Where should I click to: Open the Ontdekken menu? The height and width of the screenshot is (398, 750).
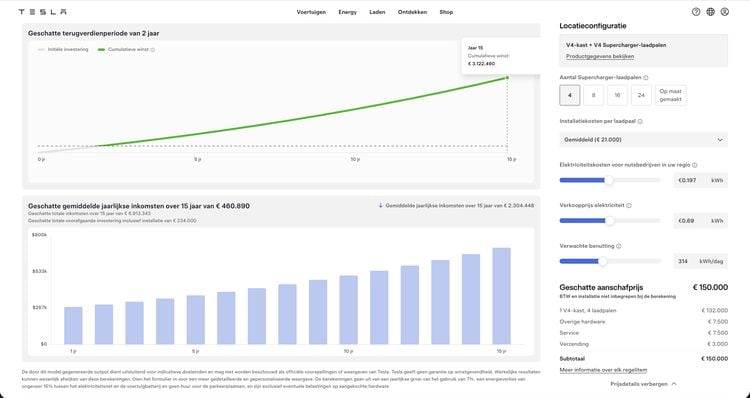click(412, 12)
